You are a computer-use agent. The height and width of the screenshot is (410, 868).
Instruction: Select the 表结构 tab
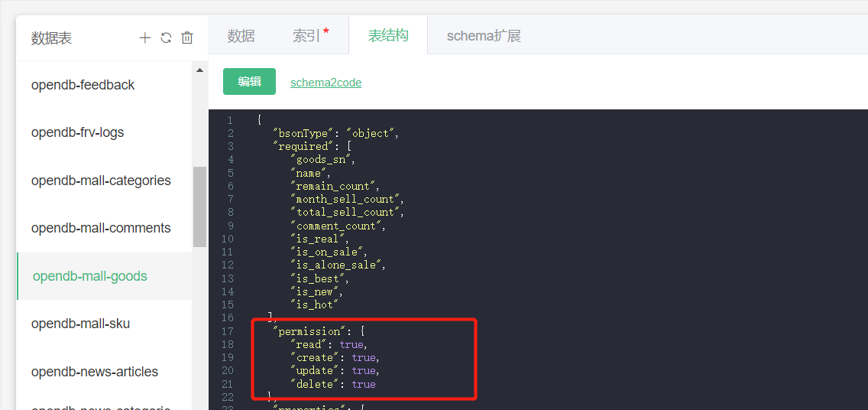point(388,36)
